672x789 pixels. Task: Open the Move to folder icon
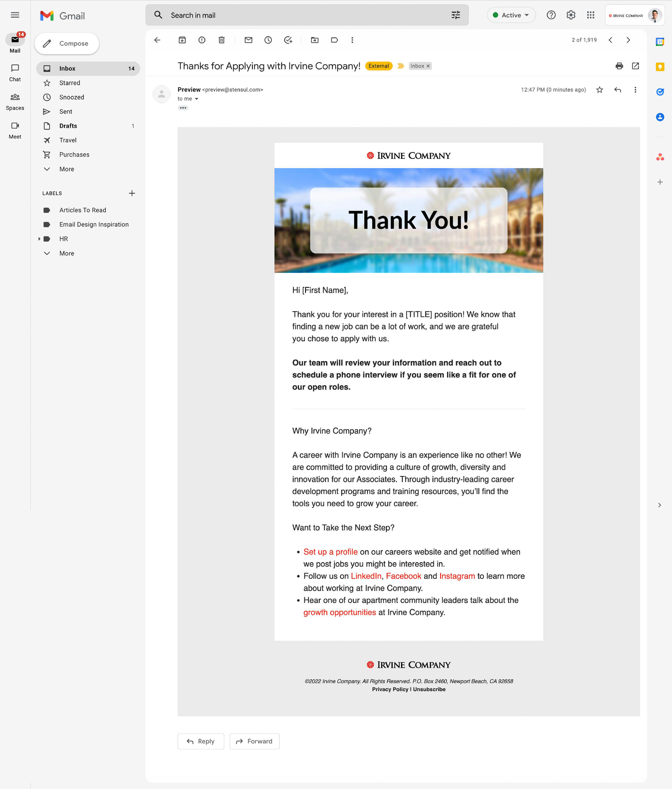coord(315,40)
